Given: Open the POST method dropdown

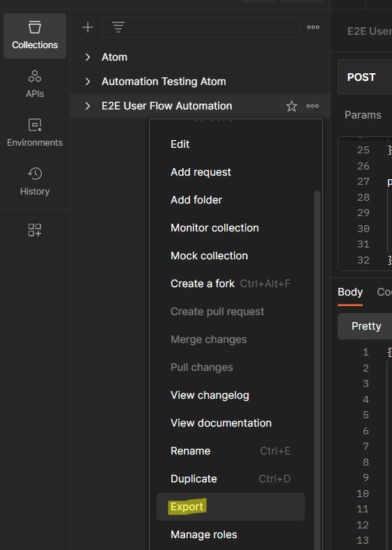Looking at the screenshot, I should coord(365,77).
